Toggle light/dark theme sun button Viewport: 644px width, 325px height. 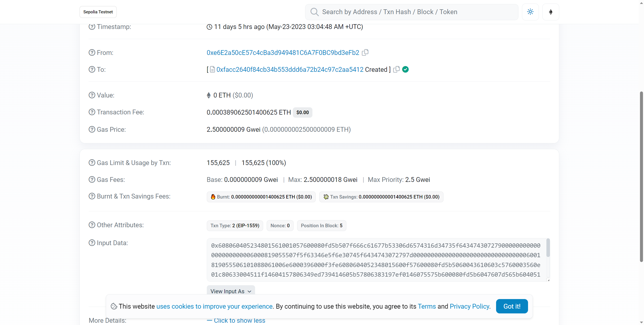pos(530,12)
